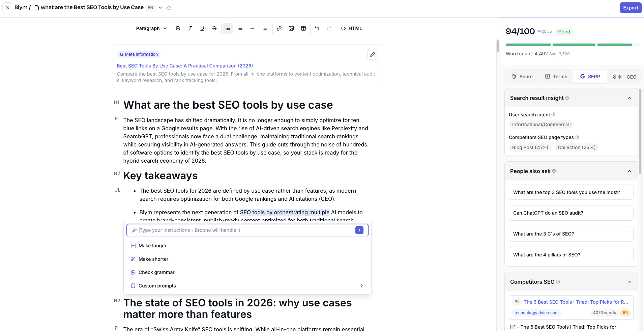Open the Paragraph style dropdown
644x331 pixels.
tap(151, 28)
